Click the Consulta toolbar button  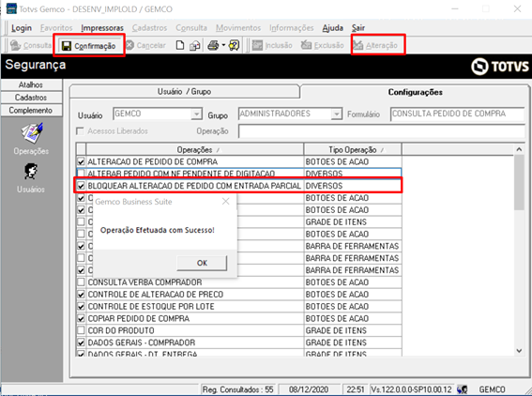click(31, 45)
